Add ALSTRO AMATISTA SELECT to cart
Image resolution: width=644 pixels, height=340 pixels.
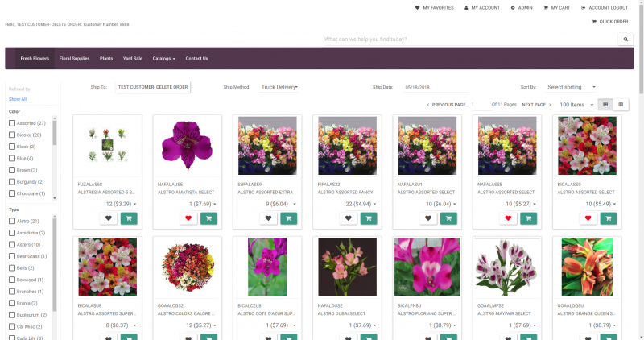[x=208, y=218]
